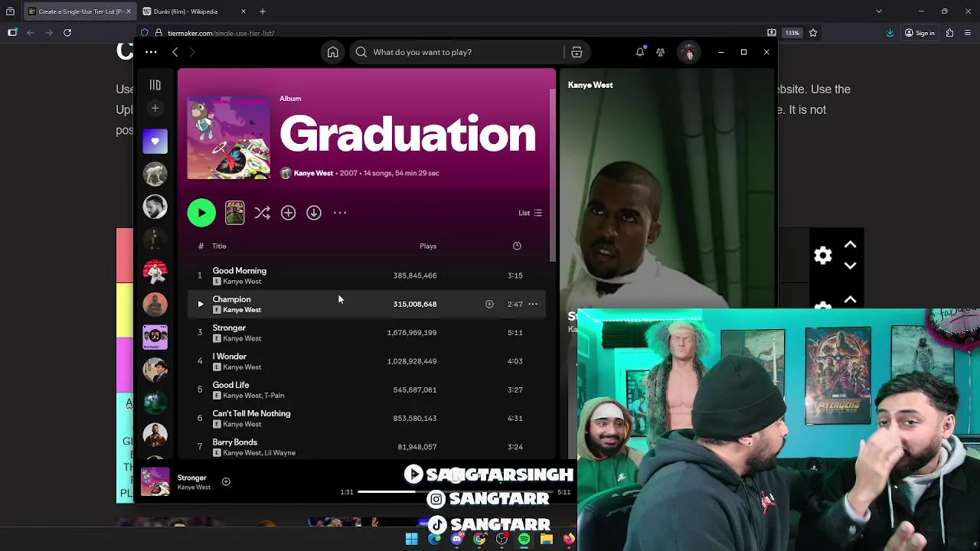Open Chrome from the taskbar
This screenshot has height=551, width=980.
click(479, 540)
